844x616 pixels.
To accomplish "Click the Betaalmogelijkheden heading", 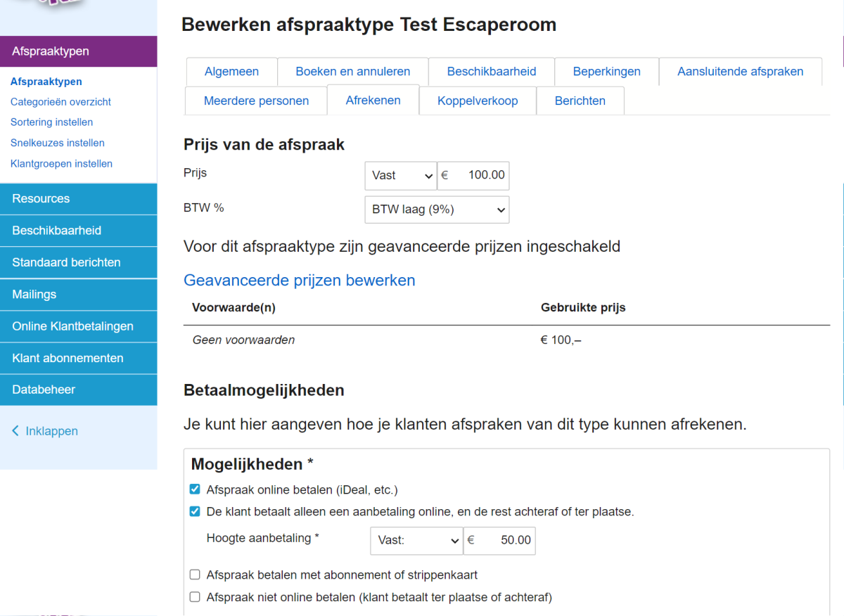I will coord(264,390).
